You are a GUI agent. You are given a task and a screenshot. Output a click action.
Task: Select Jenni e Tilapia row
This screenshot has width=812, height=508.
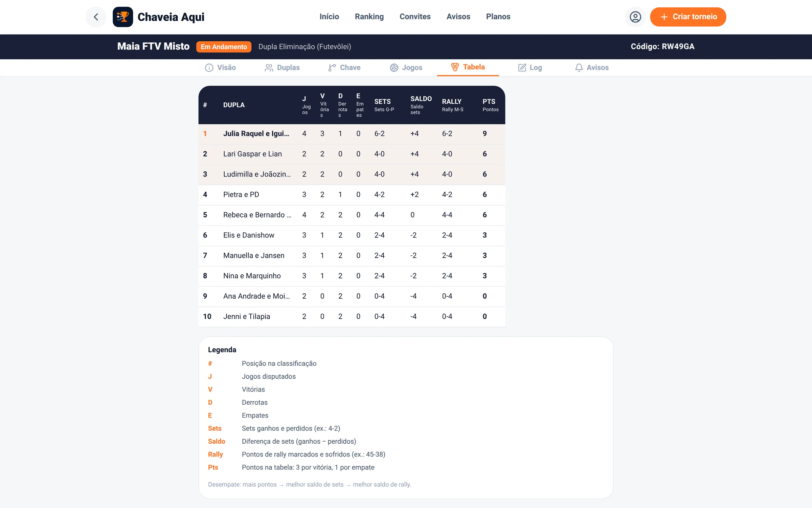pyautogui.click(x=352, y=317)
